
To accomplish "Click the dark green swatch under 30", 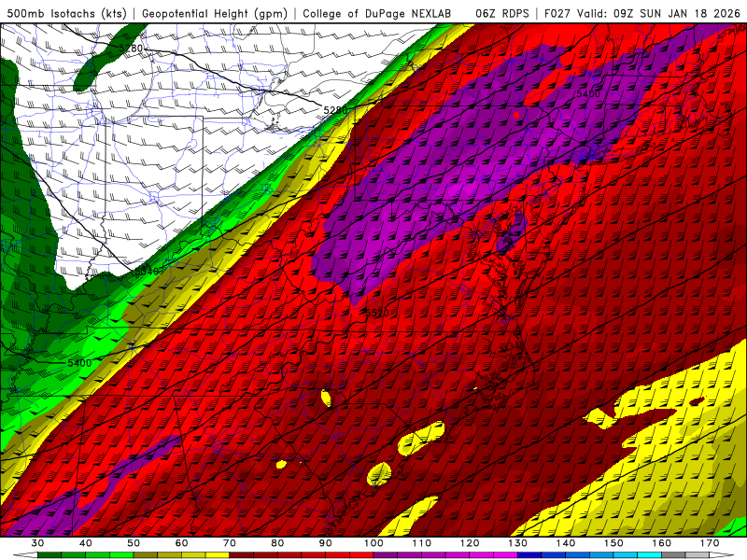I will tap(49, 555).
